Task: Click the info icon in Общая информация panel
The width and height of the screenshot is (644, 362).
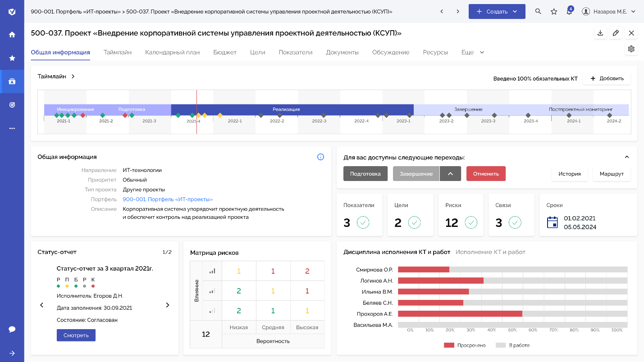Action: coord(320,157)
